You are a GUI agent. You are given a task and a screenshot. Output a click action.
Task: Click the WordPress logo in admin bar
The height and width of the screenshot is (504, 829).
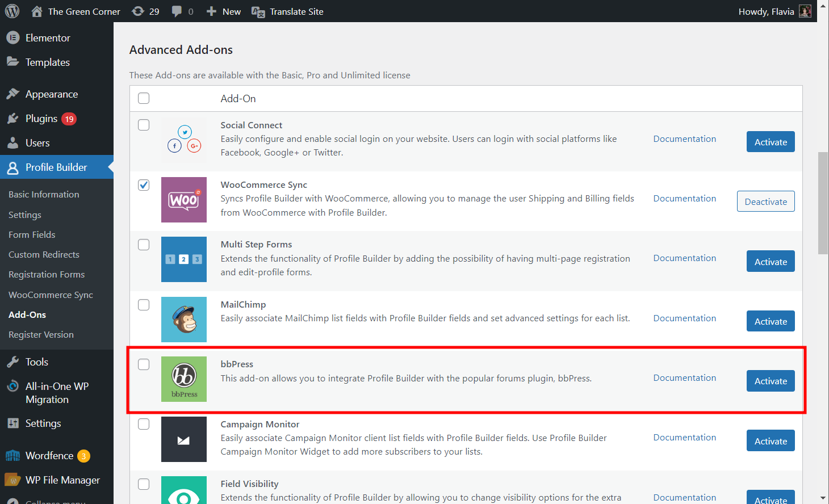coord(12,11)
